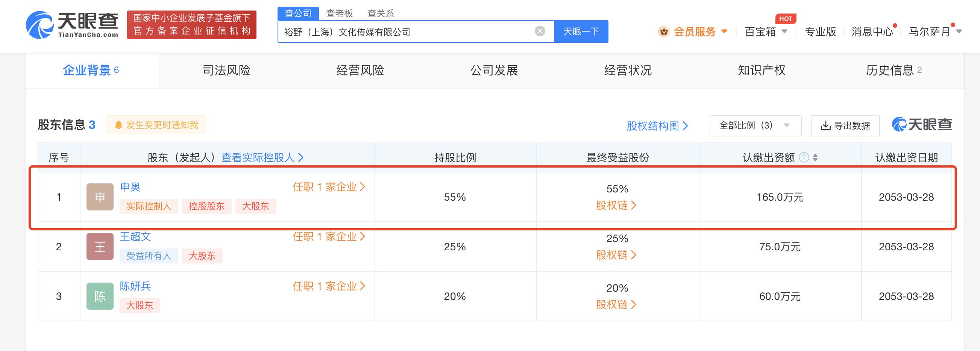This screenshot has width=980, height=351.
Task: Open shareholder 陈妍兵 profile link
Action: (x=135, y=286)
